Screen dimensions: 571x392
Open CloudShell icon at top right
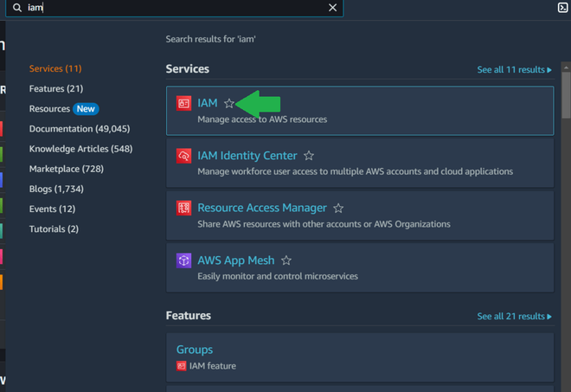pos(563,8)
